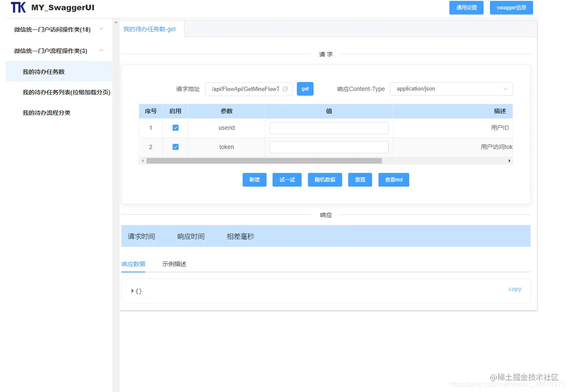Click the 相差毫秒 label
Viewport: 569px width, 392px height.
[241, 236]
